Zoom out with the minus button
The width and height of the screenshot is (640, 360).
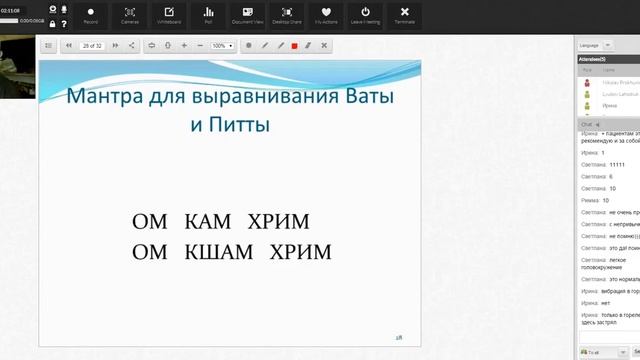pos(200,46)
